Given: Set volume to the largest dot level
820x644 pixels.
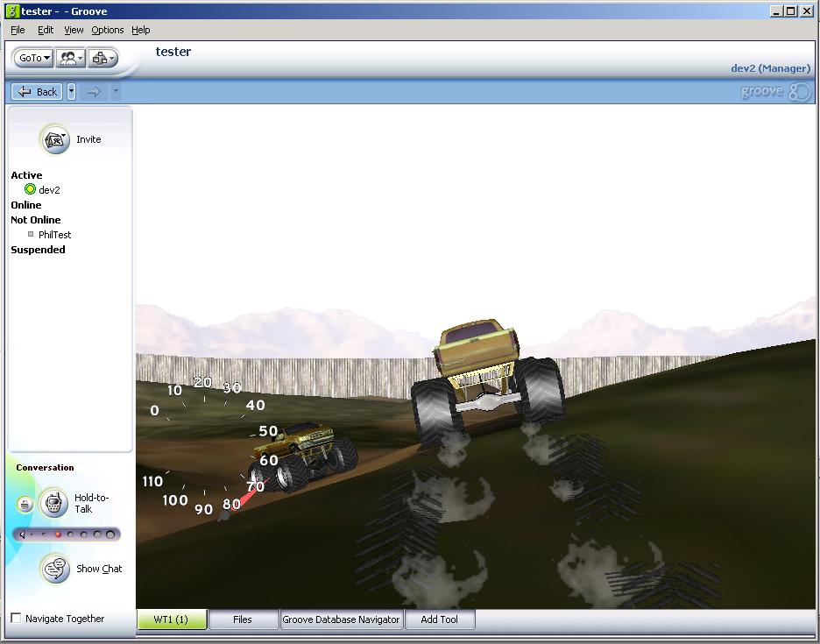Looking at the screenshot, I should click(110, 534).
